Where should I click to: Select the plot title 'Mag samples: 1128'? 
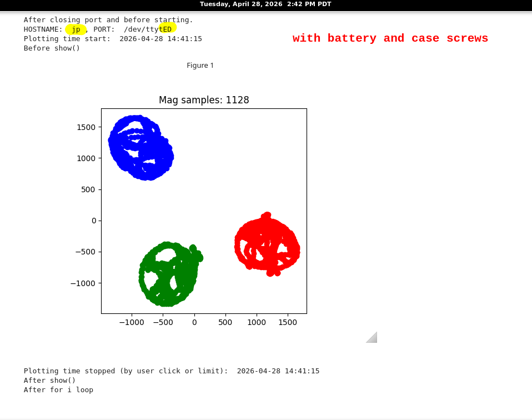(x=204, y=100)
